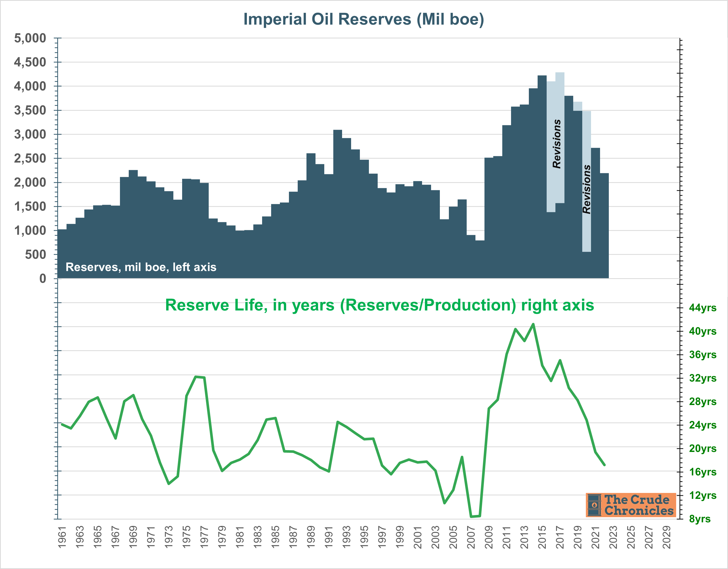Click the '24yrs' right axis label
Viewport: 728px width, 569px height.
(x=703, y=425)
